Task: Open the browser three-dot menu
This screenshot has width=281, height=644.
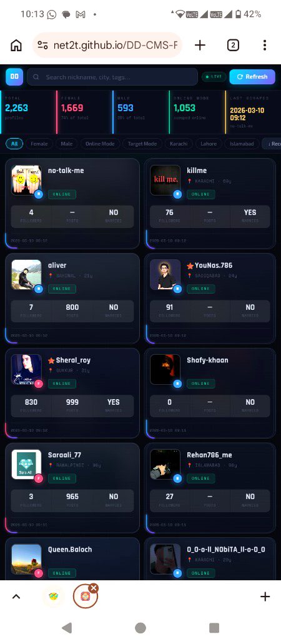Action: [x=265, y=45]
